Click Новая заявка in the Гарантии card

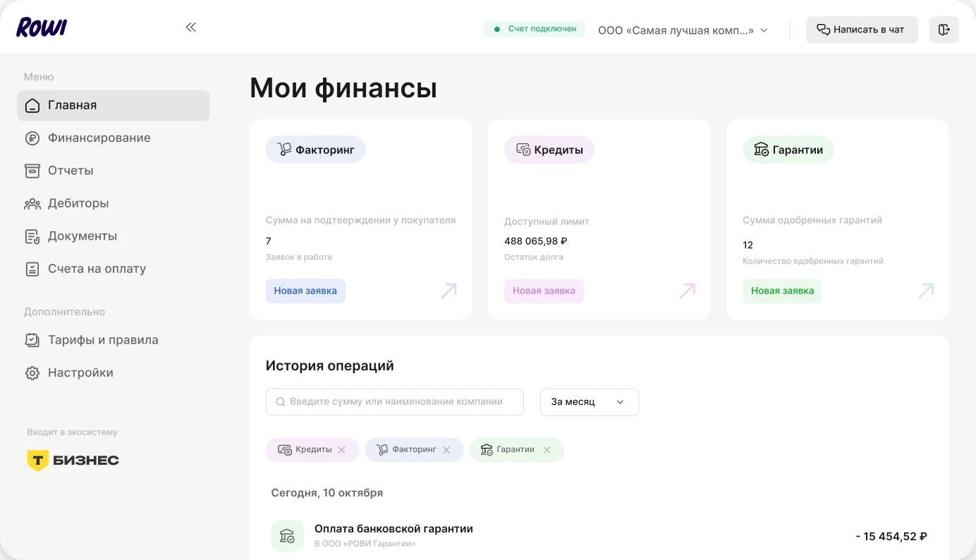[x=782, y=291]
